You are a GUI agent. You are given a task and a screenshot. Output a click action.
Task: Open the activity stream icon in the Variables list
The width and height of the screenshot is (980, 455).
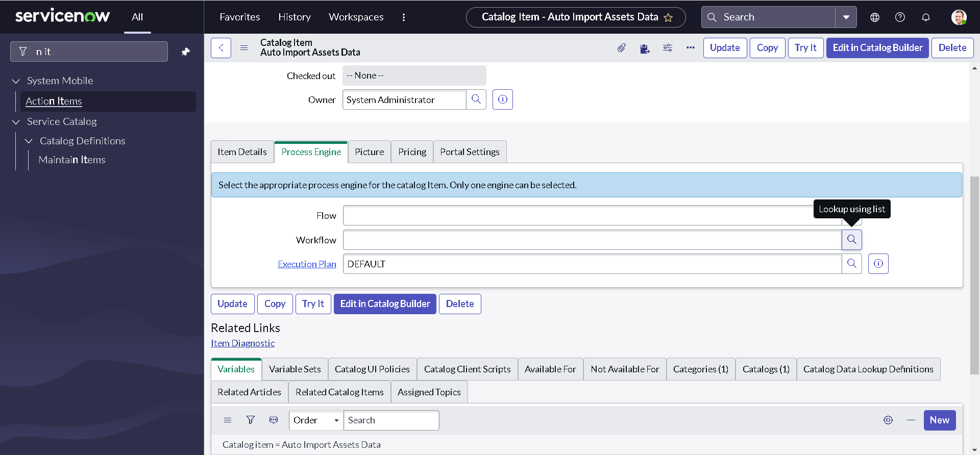click(x=274, y=420)
